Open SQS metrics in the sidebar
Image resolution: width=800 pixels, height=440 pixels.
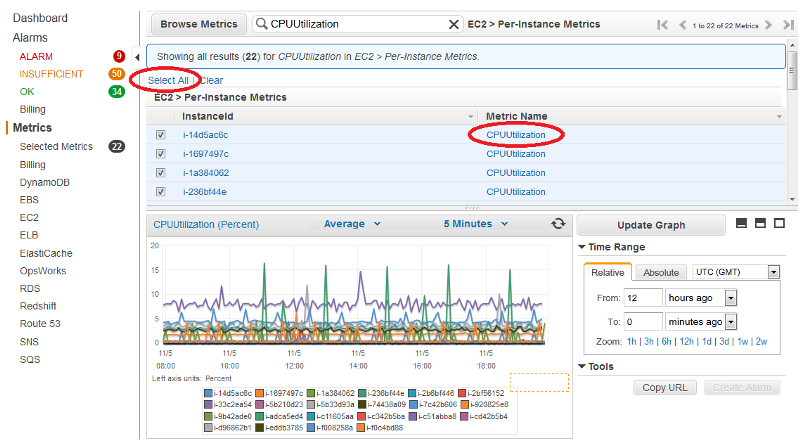30,359
